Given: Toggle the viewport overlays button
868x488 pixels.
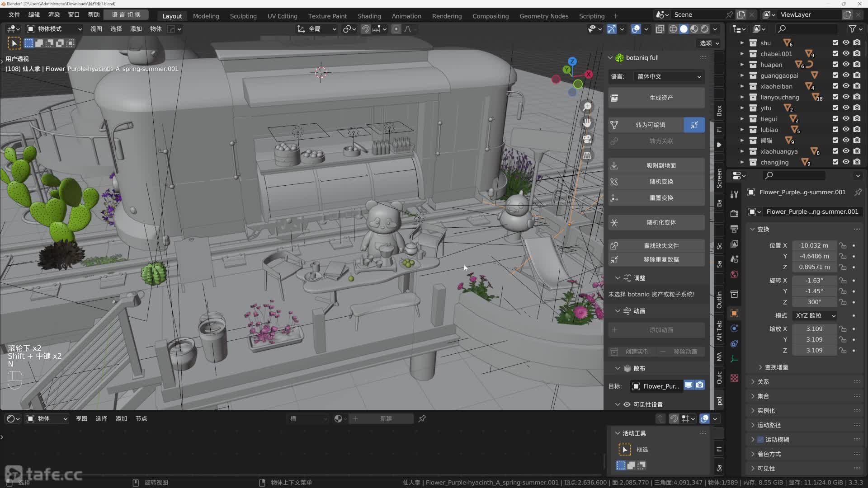Looking at the screenshot, I should pos(636,29).
